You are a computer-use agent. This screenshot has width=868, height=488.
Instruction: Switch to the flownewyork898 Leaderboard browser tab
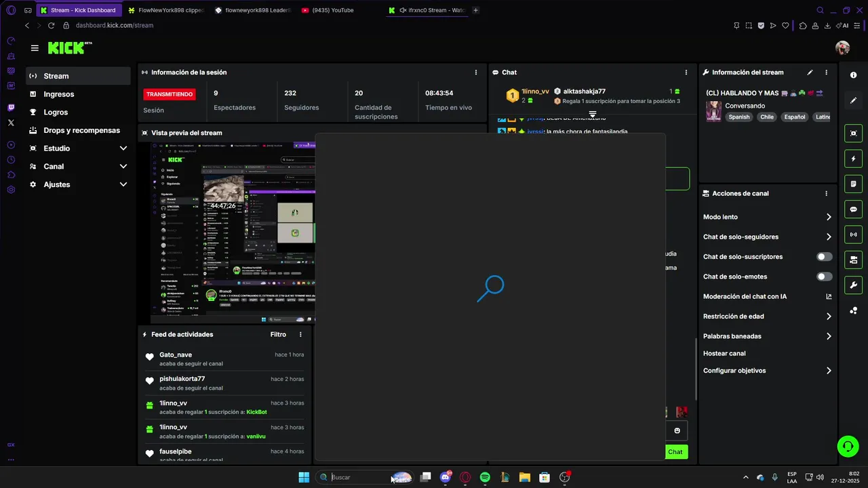click(252, 10)
